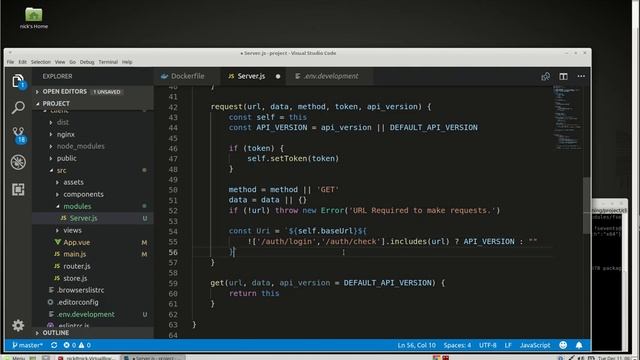Open store.js in the file tree
Image resolution: width=640 pixels, height=360 pixels.
point(93,278)
